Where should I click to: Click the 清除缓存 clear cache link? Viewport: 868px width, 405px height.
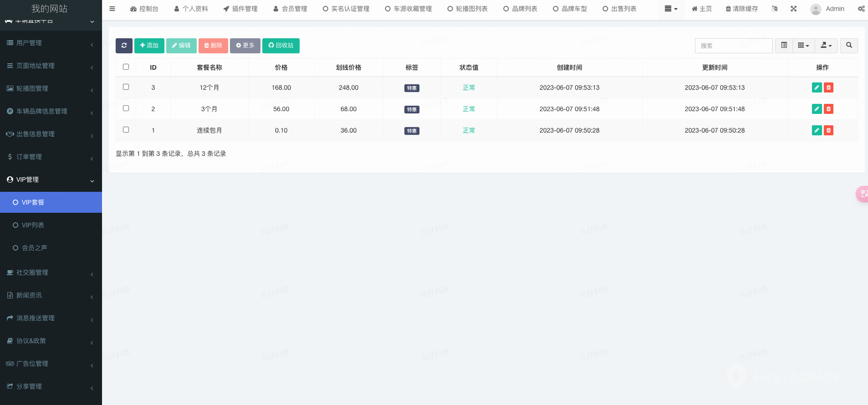742,9
